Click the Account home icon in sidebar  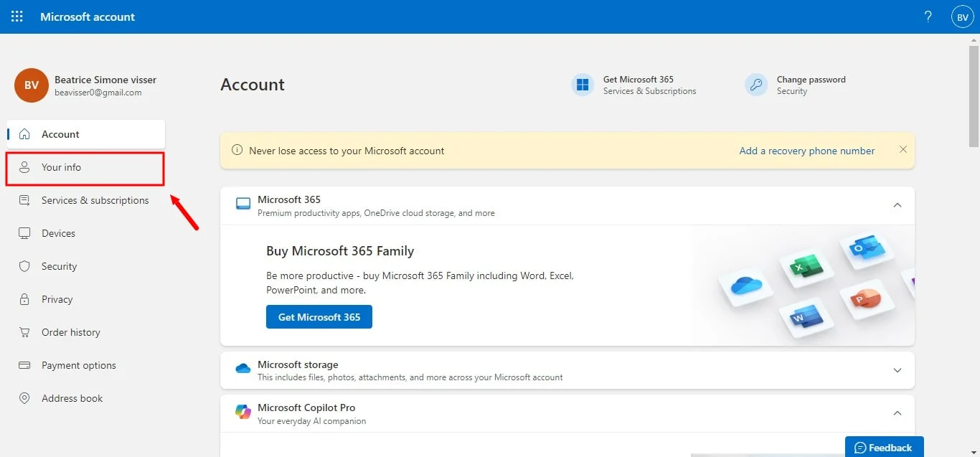24,134
